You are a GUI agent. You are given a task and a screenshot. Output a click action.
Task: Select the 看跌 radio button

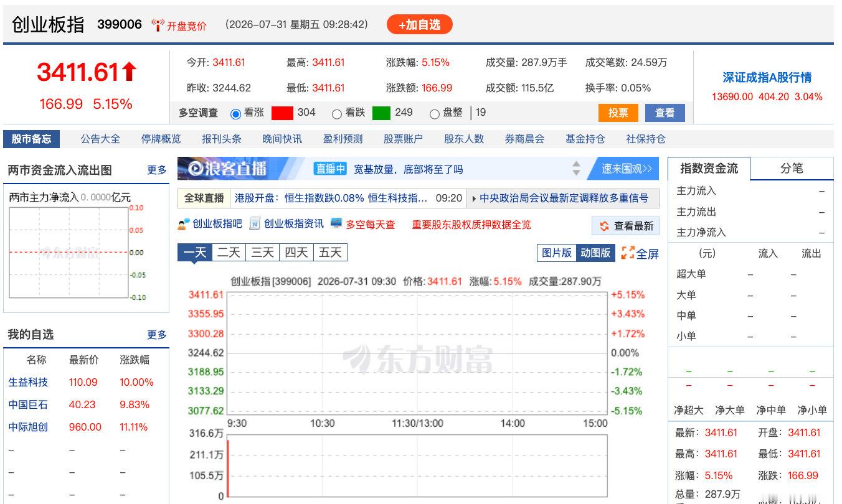(x=337, y=114)
